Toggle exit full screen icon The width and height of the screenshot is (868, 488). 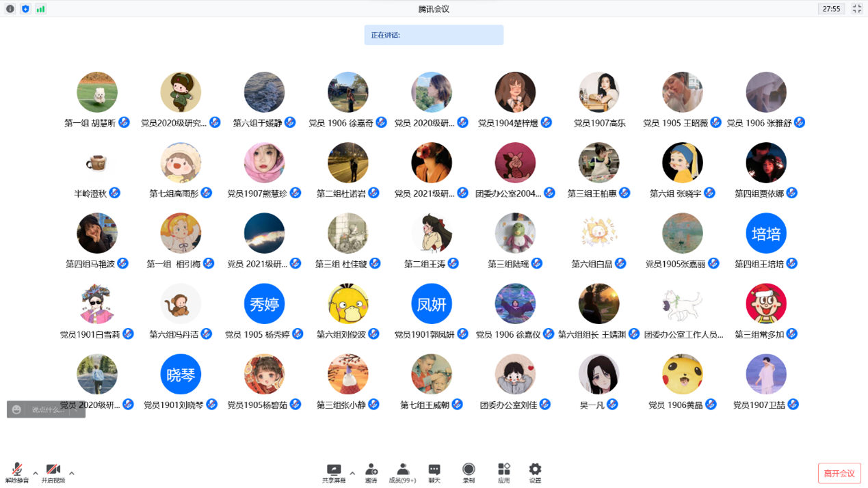coord(857,9)
